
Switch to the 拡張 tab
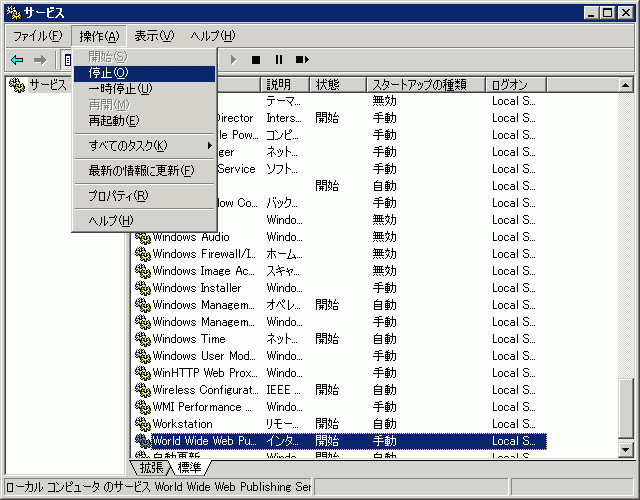pos(151,468)
